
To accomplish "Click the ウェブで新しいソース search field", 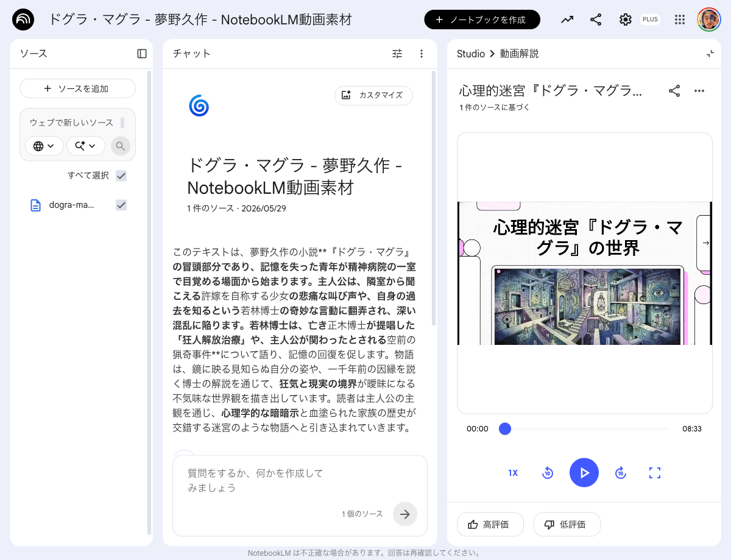I will pyautogui.click(x=72, y=122).
